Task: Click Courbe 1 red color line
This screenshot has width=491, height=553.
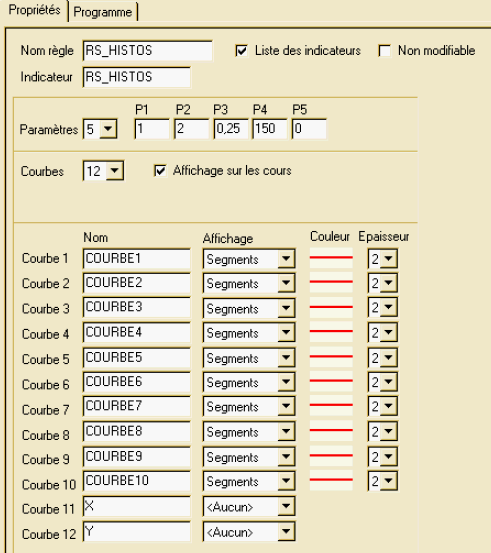Action: [x=331, y=258]
